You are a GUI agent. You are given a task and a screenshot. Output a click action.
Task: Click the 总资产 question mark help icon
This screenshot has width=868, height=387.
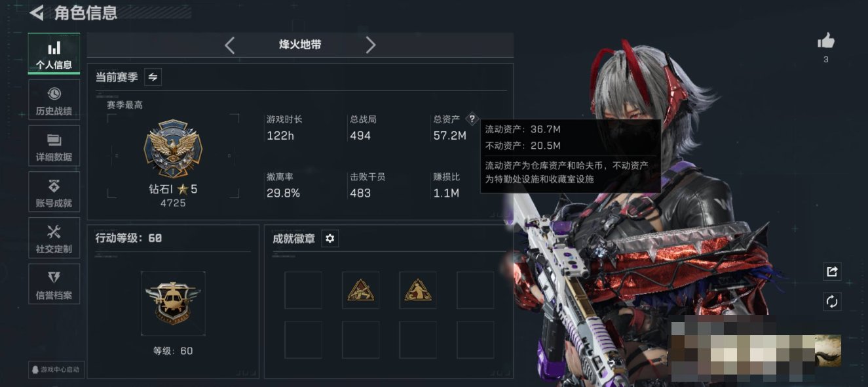(472, 119)
